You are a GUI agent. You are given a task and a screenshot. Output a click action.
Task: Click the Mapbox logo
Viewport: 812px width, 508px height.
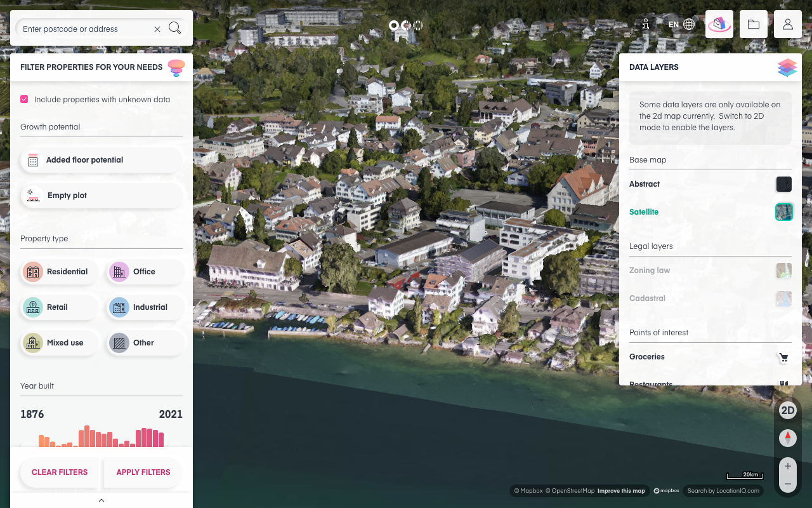coord(667,491)
